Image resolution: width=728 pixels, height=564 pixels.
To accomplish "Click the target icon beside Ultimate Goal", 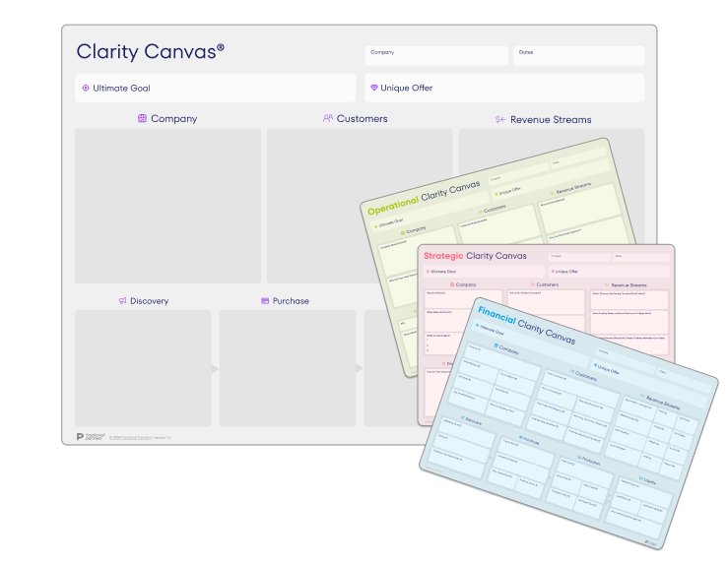I will click(86, 88).
